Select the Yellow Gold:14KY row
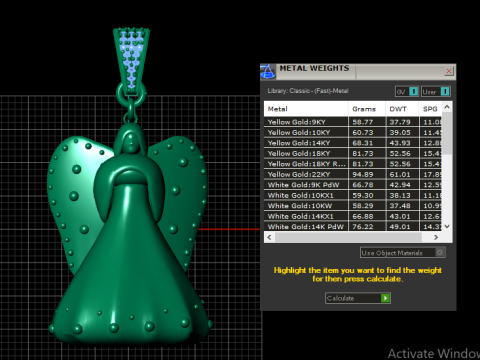 (353, 143)
